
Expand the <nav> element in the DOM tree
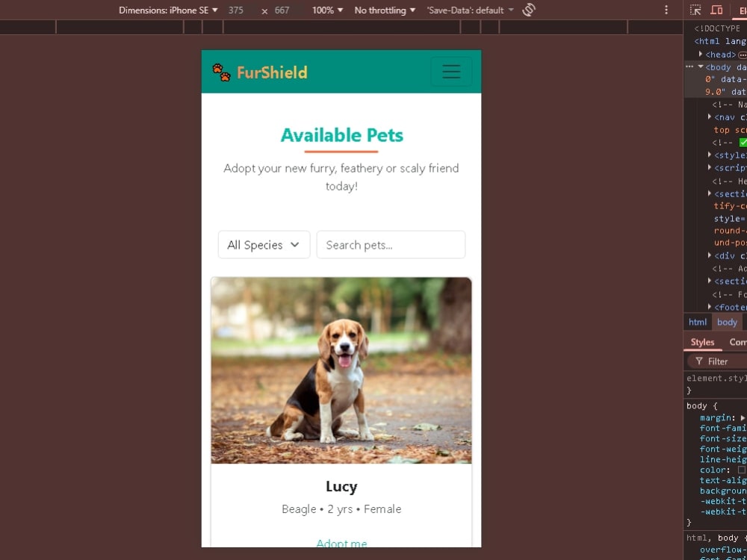click(710, 116)
